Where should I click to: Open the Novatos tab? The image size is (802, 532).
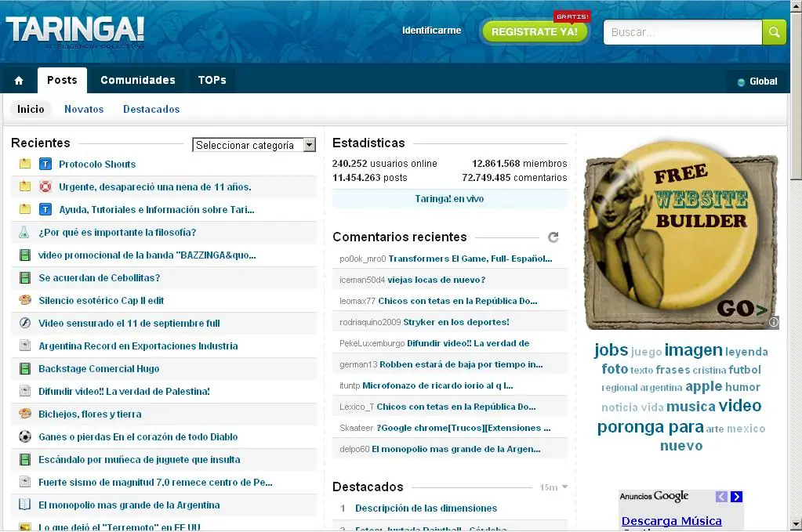(84, 109)
